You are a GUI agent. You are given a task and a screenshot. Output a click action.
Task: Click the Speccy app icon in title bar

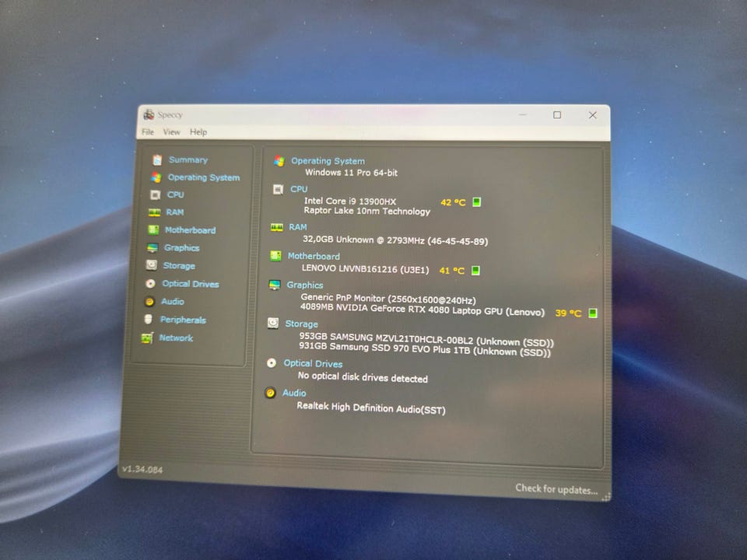[149, 114]
